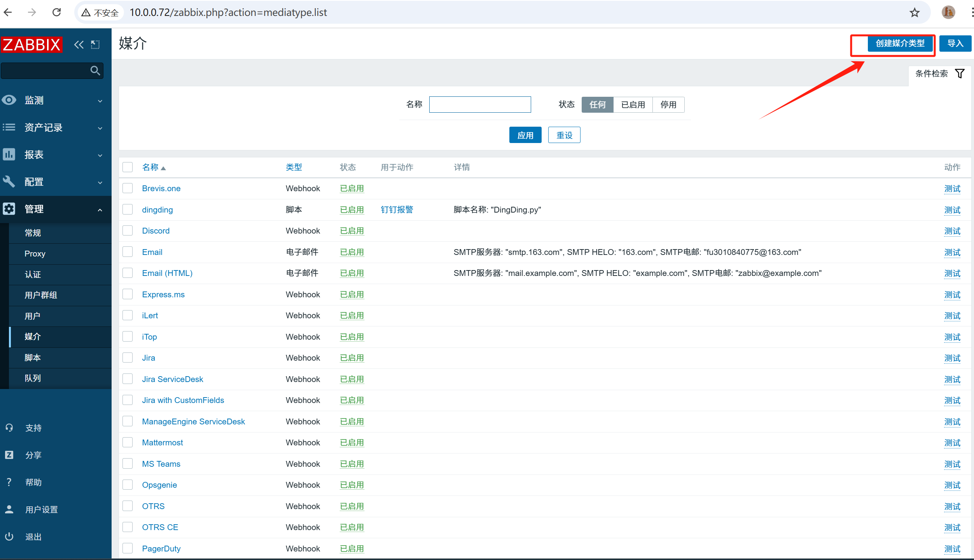Click 测试 link for Email row
The image size is (974, 560).
[x=952, y=252]
